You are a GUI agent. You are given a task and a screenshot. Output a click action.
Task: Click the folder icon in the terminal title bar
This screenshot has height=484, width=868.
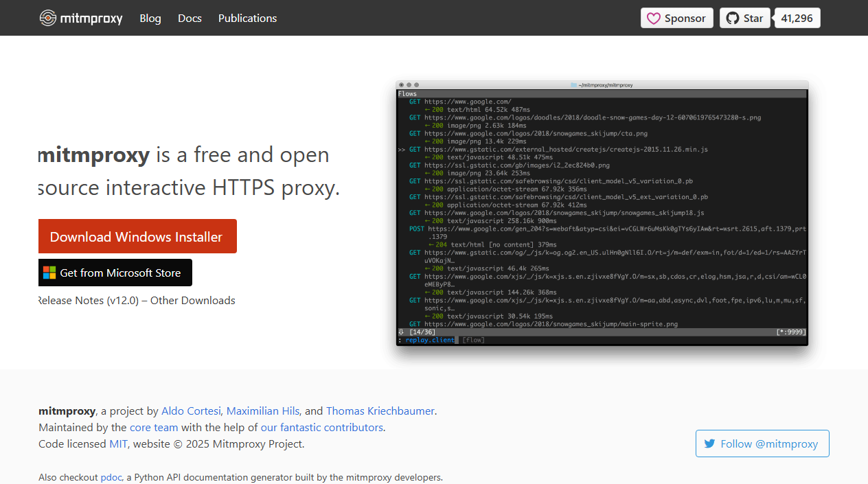coord(573,84)
